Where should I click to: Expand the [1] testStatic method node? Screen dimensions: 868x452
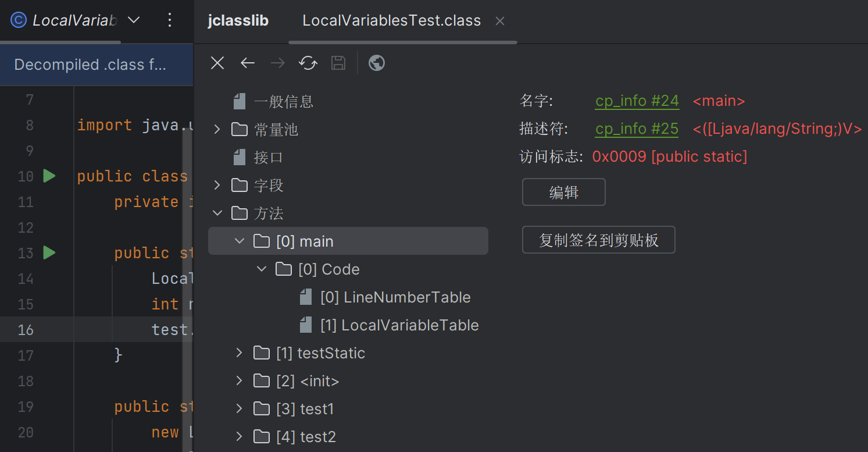coord(239,353)
